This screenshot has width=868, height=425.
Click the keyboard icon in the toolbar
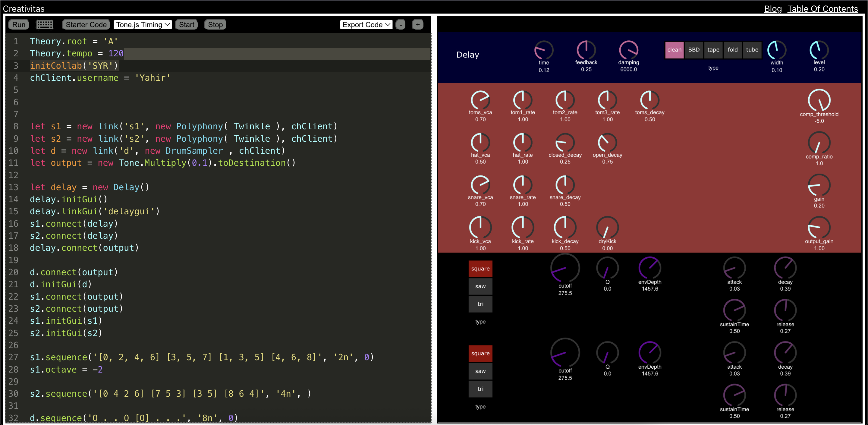pyautogui.click(x=45, y=25)
